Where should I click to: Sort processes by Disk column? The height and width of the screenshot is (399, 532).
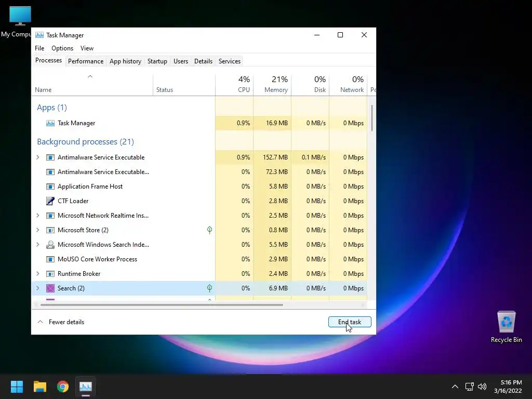[x=311, y=85]
